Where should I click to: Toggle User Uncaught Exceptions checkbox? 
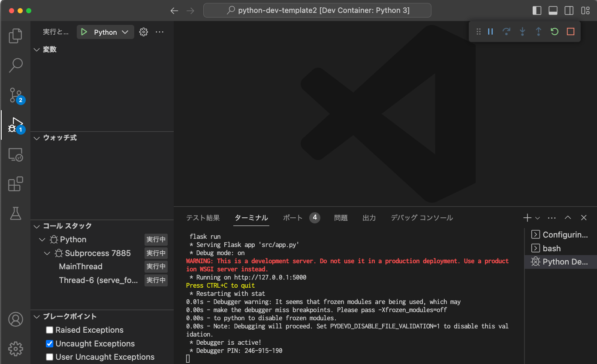click(x=50, y=357)
